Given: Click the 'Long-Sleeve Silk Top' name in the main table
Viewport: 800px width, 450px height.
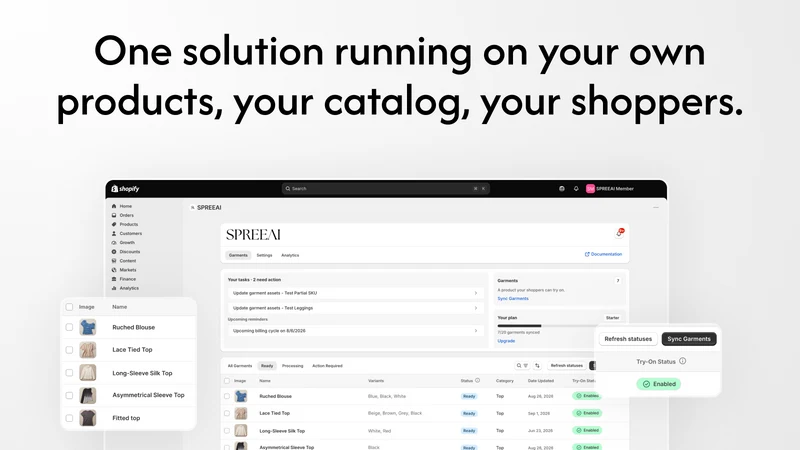Looking at the screenshot, I should pos(282,431).
